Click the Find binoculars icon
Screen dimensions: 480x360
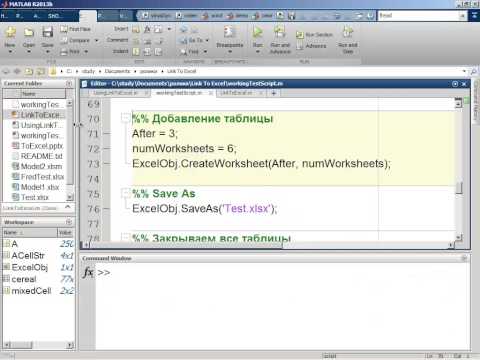coord(183,52)
